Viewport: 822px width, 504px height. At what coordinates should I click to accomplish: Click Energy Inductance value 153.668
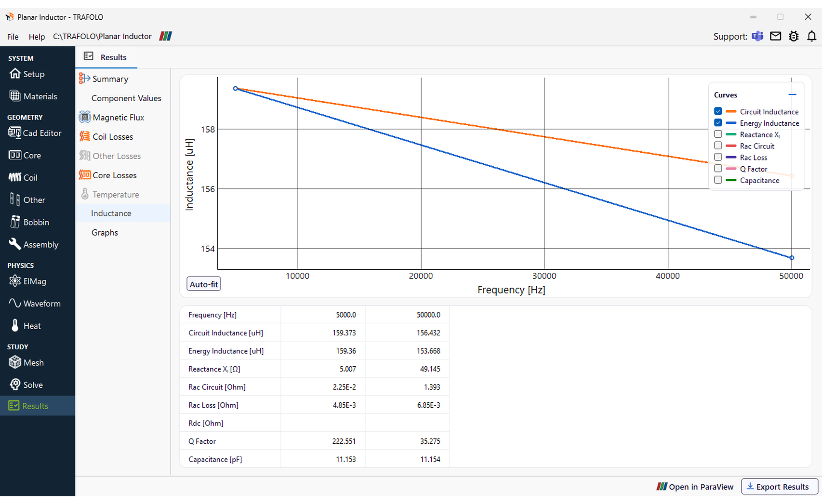[x=428, y=351]
